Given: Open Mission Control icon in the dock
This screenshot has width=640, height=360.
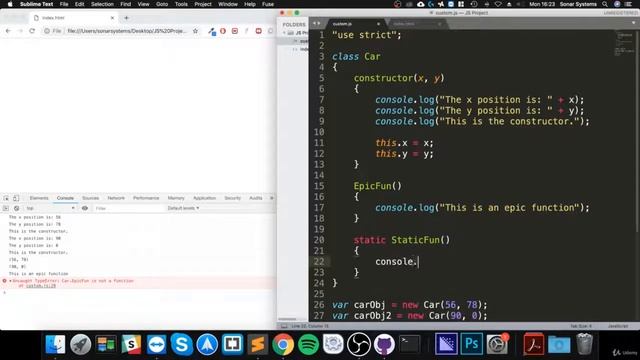Looking at the screenshot, I should (x=106, y=344).
